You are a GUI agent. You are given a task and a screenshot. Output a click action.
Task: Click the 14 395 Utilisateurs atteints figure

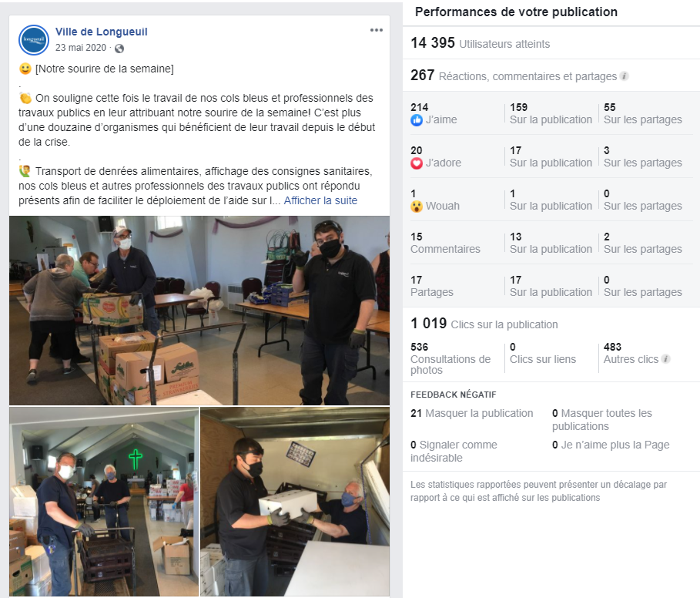pyautogui.click(x=481, y=43)
